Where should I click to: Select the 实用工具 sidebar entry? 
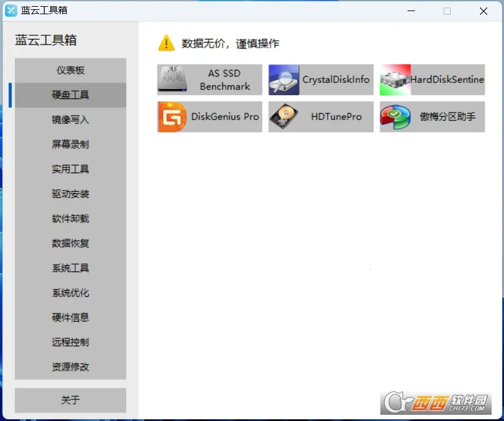click(x=70, y=169)
